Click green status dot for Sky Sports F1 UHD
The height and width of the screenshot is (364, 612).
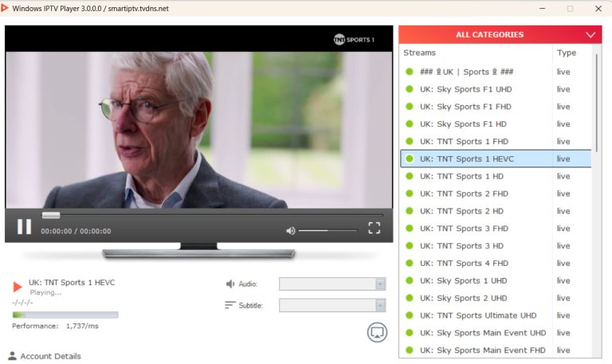(409, 89)
